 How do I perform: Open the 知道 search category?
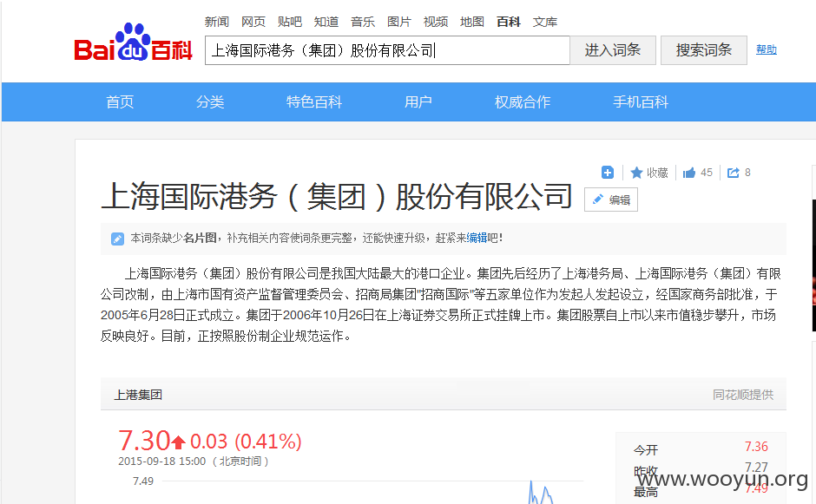[326, 22]
